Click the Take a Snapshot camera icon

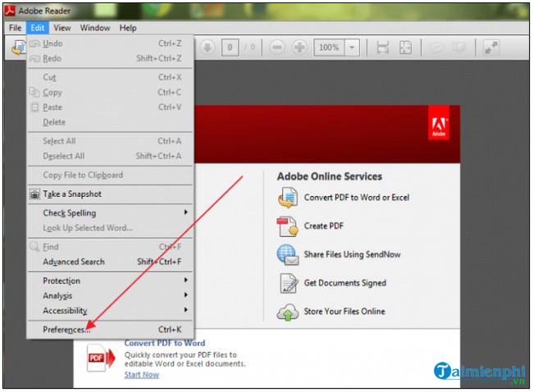(34, 194)
